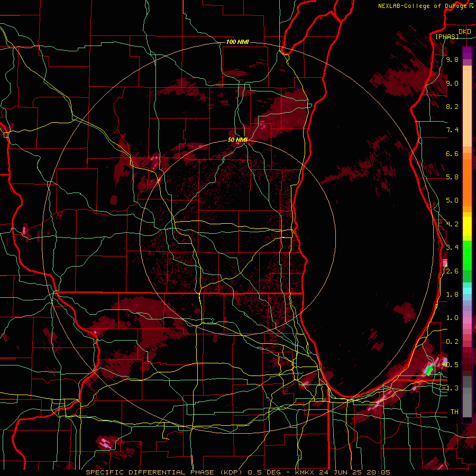Click the 2.6 scale value
476x476 pixels.
452,271
